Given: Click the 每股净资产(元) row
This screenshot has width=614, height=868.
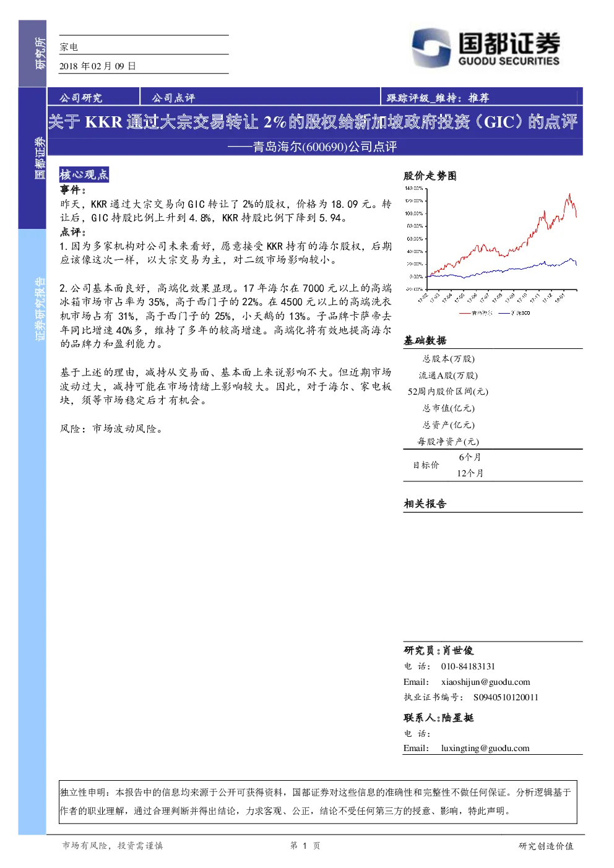Looking at the screenshot, I should pyautogui.click(x=493, y=441).
